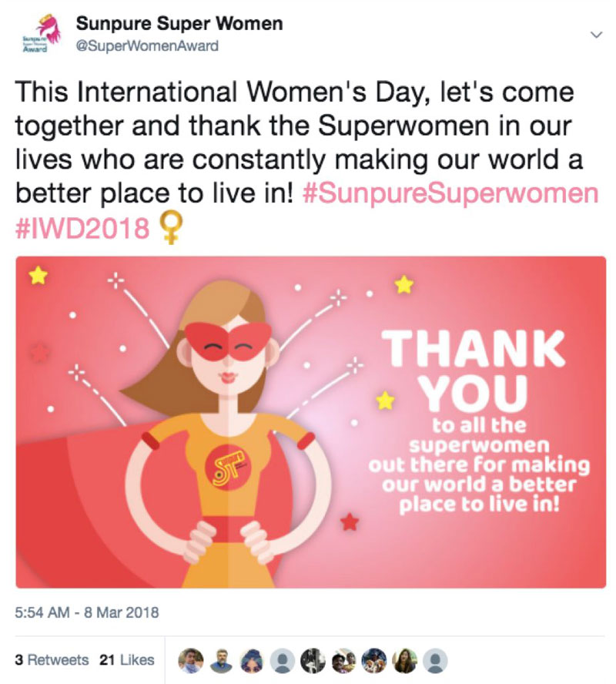Open the Thank You superwoman image
616x684 pixels.
pyautogui.click(x=310, y=422)
